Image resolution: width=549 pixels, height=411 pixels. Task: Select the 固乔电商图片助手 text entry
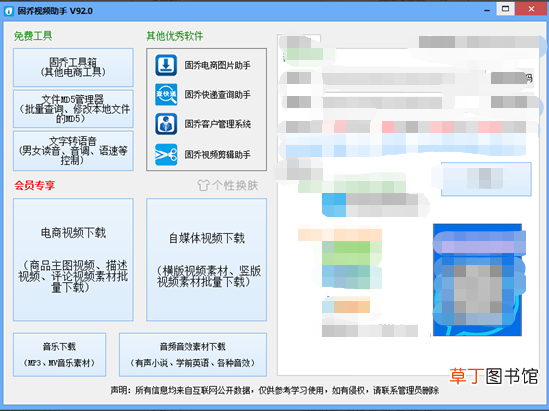click(217, 65)
